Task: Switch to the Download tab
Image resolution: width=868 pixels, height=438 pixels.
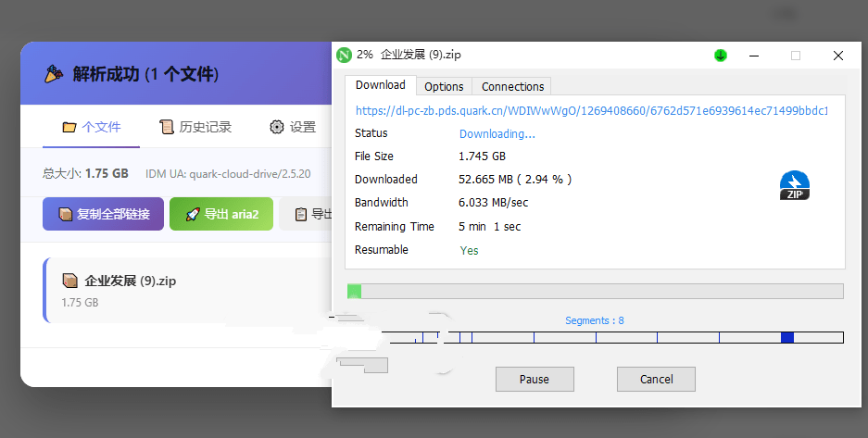Action: pos(381,85)
